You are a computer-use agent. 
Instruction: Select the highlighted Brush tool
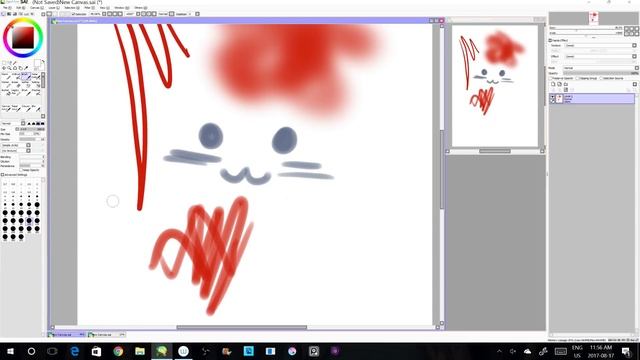tap(26, 76)
